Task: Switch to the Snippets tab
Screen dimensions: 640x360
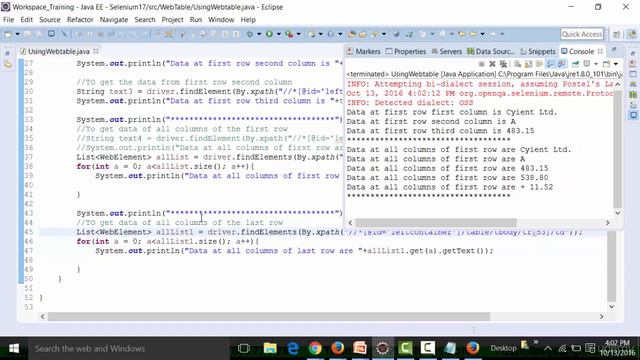Action: [538, 51]
